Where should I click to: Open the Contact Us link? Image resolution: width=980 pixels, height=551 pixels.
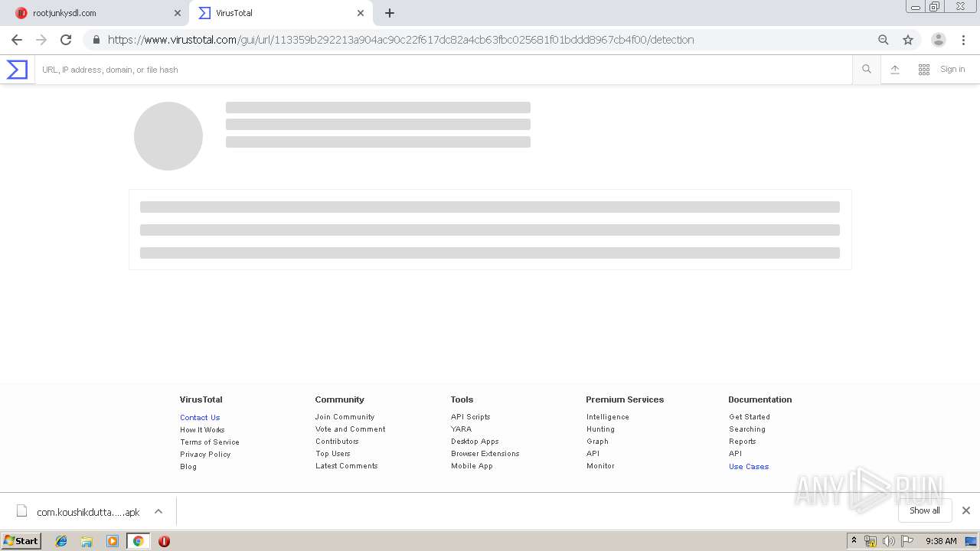point(200,418)
